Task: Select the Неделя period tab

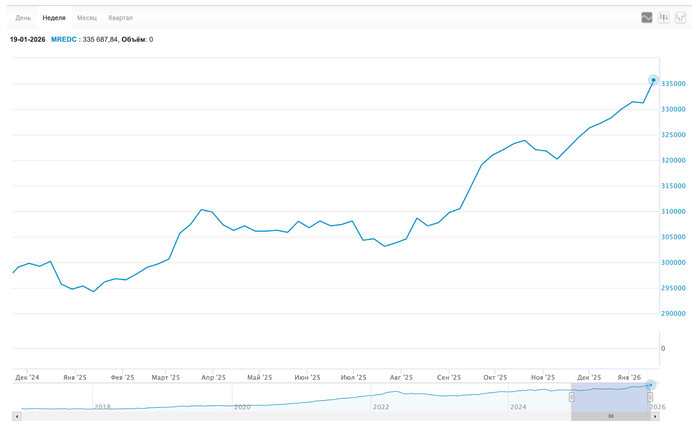Action: pos(54,18)
